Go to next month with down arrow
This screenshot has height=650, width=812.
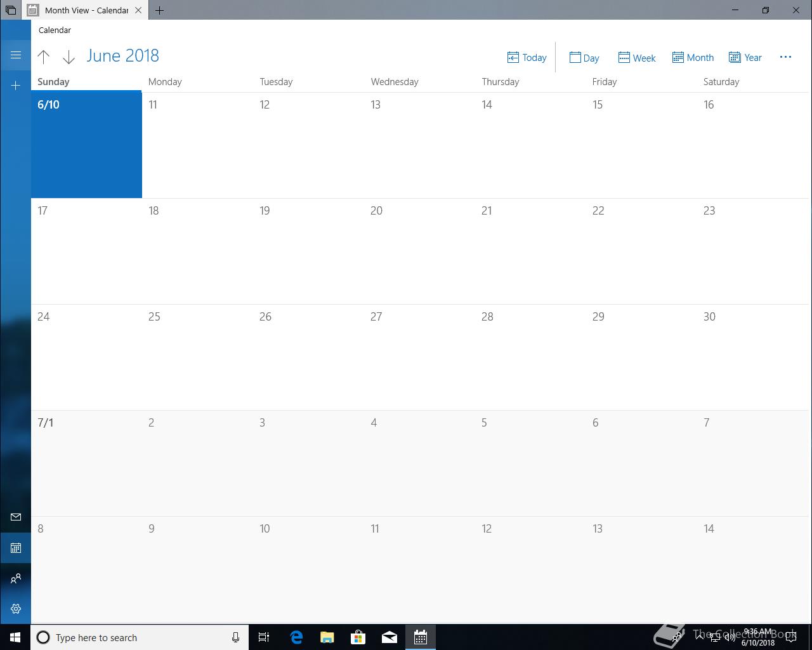(x=69, y=57)
